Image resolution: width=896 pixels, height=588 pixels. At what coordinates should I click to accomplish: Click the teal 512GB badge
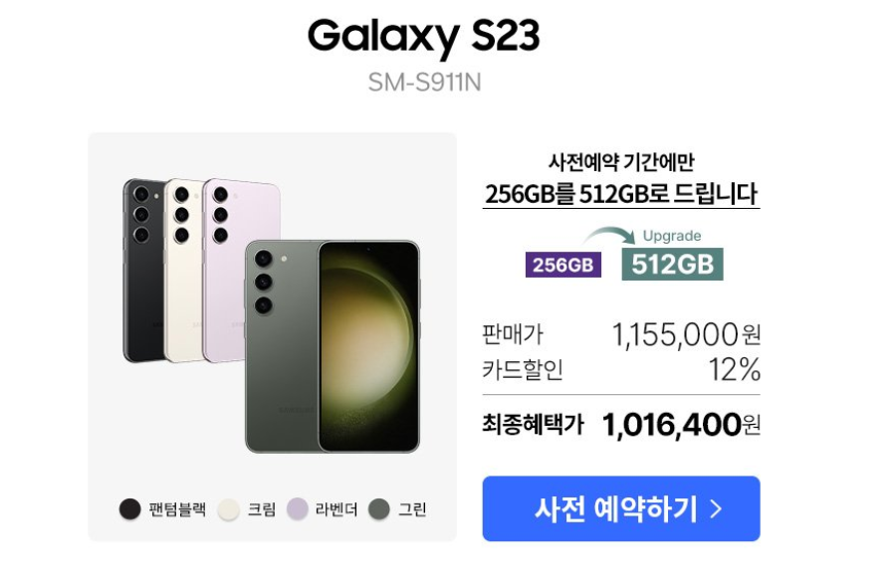click(x=672, y=264)
